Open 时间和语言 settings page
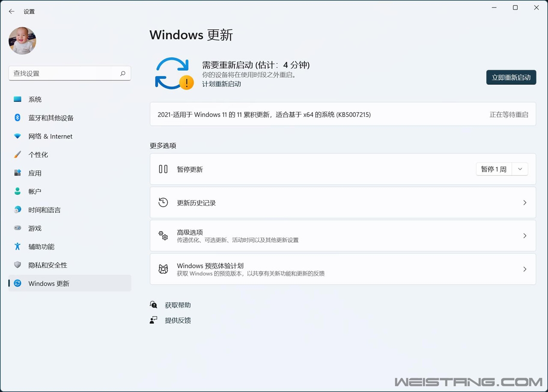 70,210
